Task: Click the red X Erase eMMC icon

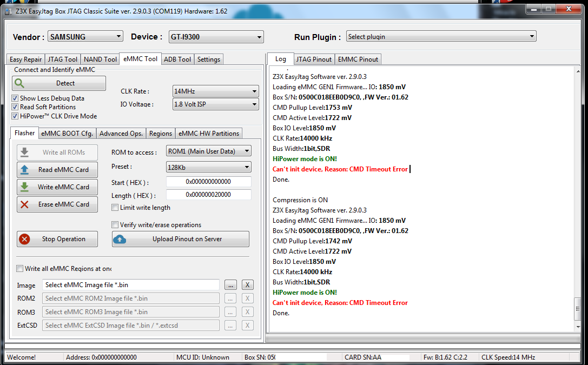Action: (x=24, y=204)
